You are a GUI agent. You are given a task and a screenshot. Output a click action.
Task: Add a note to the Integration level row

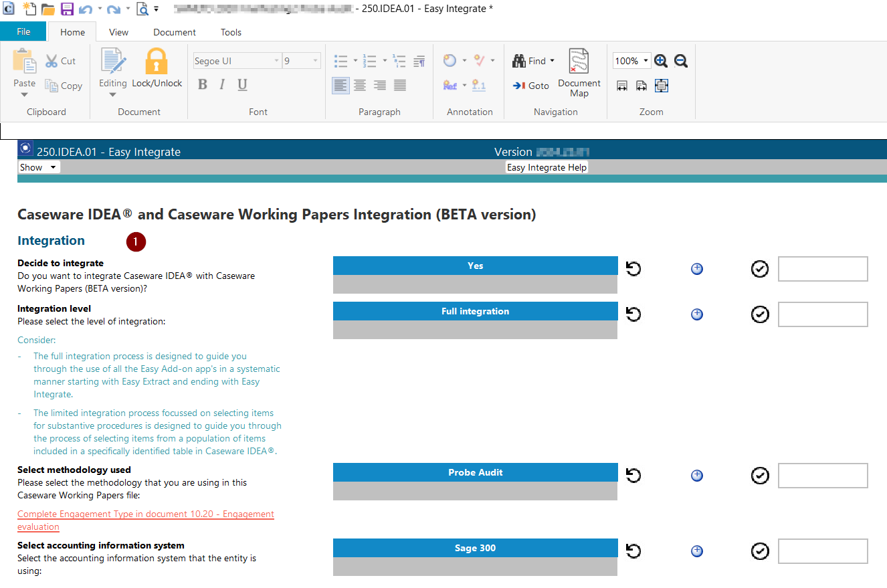pyautogui.click(x=696, y=314)
